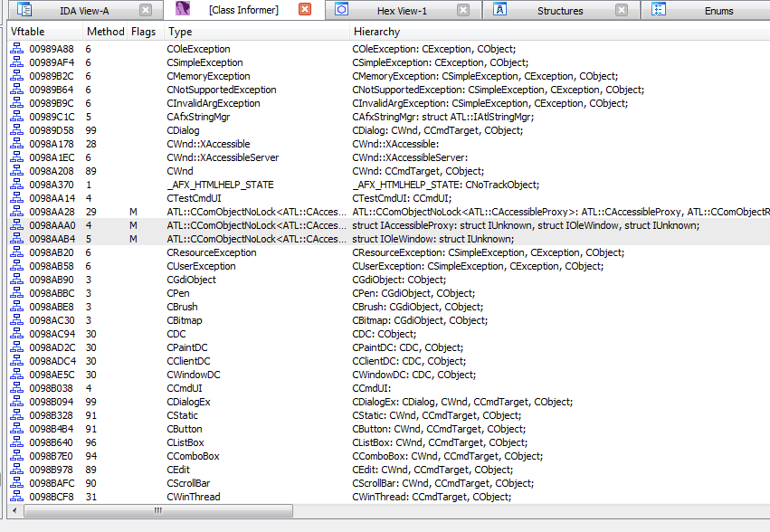Close the Class Informer tab
The height and width of the screenshot is (532, 770).
point(305,10)
